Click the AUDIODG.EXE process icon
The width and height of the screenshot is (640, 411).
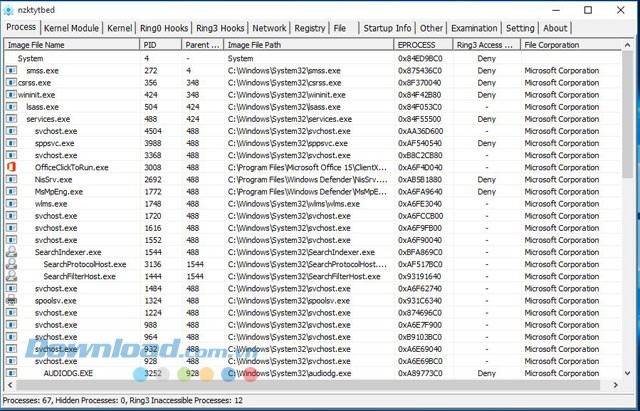click(x=11, y=373)
